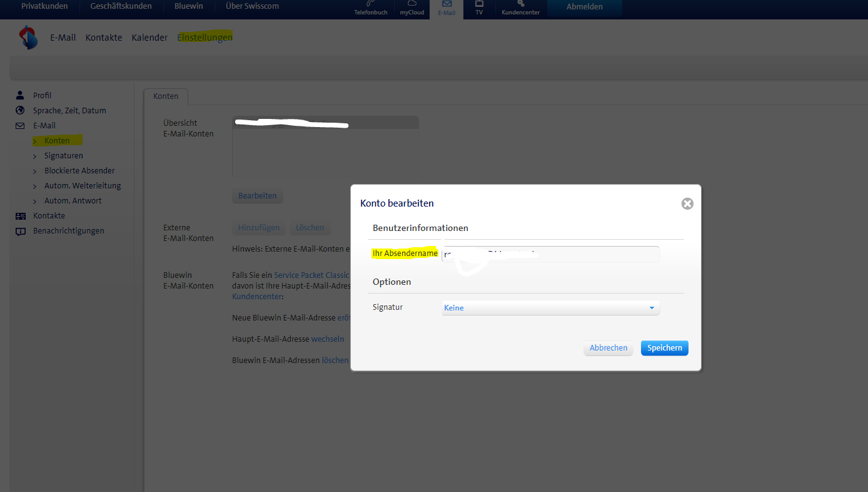Click the Haupt-E-Mail-Adresse wechseln link
This screenshot has width=868, height=492.
328,339
